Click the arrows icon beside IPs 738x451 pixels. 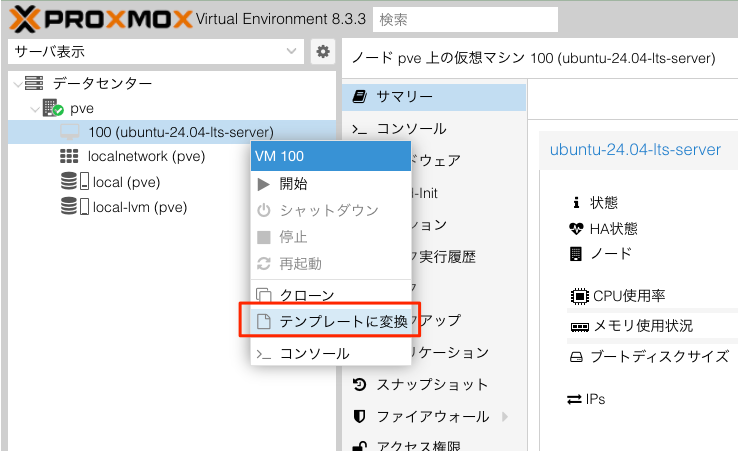pos(574,400)
